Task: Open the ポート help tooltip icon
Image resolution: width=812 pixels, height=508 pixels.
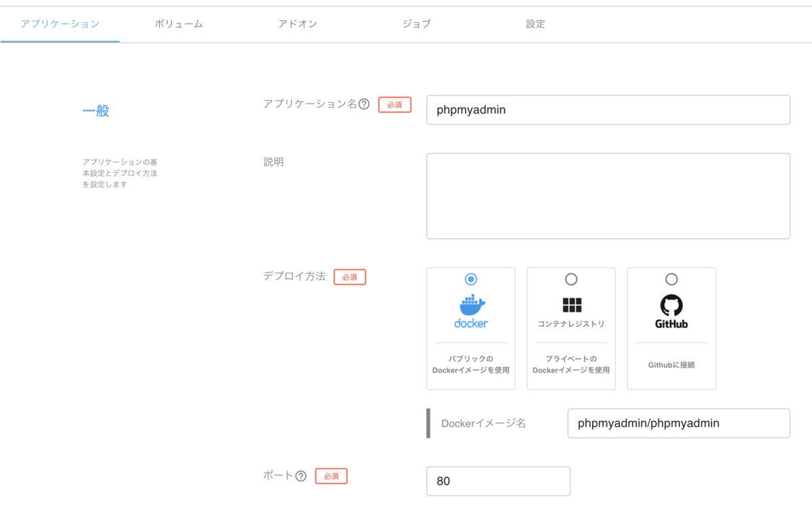Action: (x=302, y=476)
